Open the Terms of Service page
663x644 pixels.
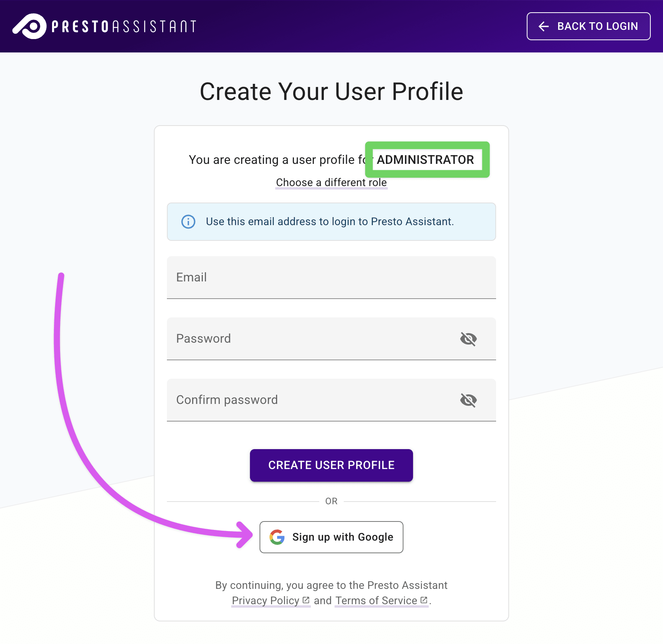click(376, 601)
